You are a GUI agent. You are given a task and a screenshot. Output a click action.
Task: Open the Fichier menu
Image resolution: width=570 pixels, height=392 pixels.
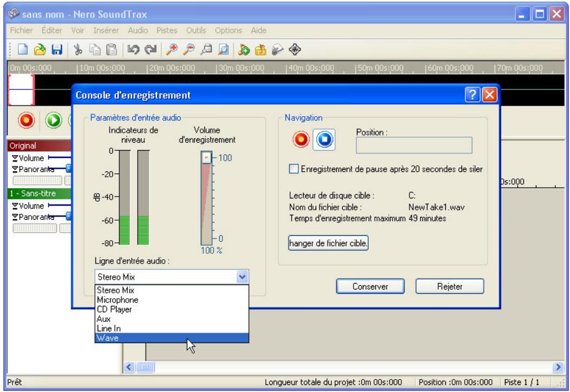pyautogui.click(x=21, y=30)
